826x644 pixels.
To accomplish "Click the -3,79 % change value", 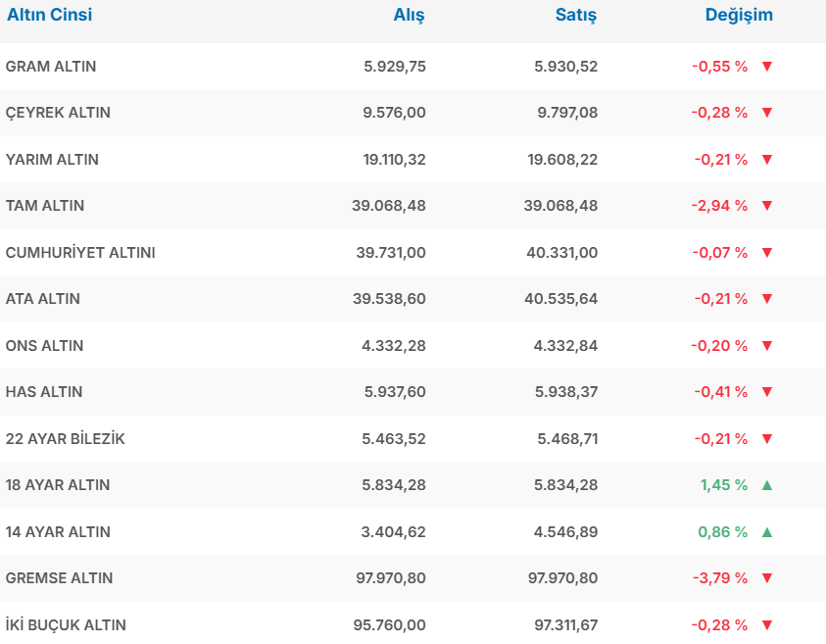I will [x=720, y=578].
